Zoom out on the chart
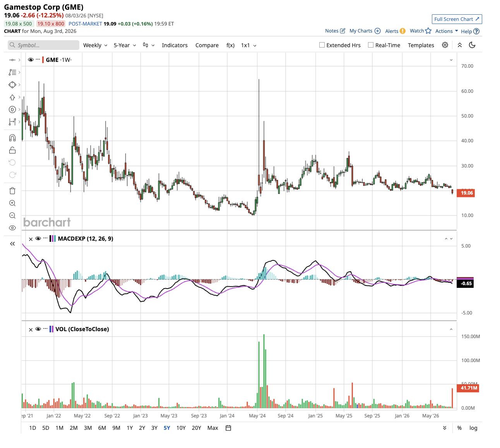This screenshot has height=448, width=500. [12, 215]
